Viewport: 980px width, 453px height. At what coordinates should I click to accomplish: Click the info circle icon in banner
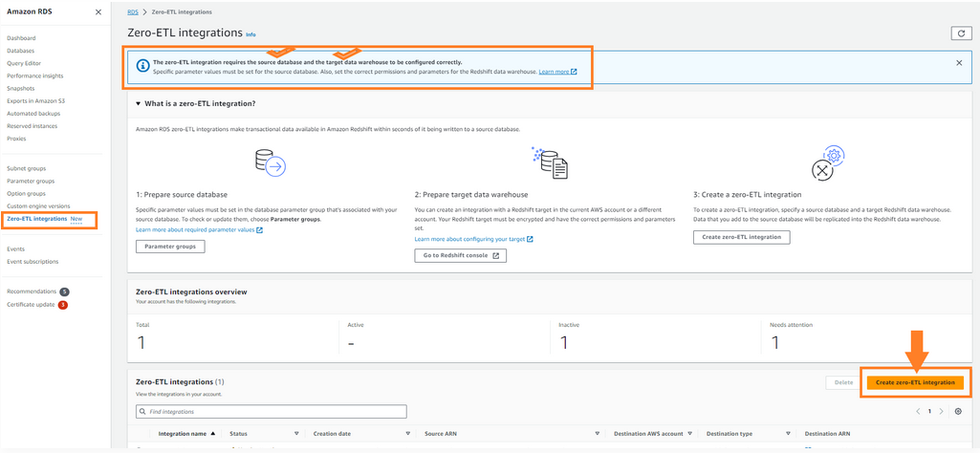click(143, 64)
